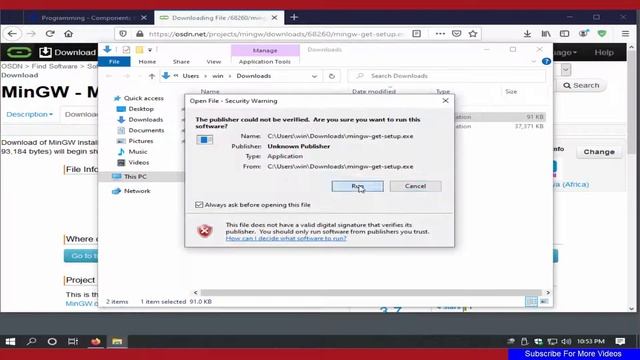This screenshot has width=640, height=360.
Task: Click win in the Explorer breadcrumb
Action: click(218, 76)
